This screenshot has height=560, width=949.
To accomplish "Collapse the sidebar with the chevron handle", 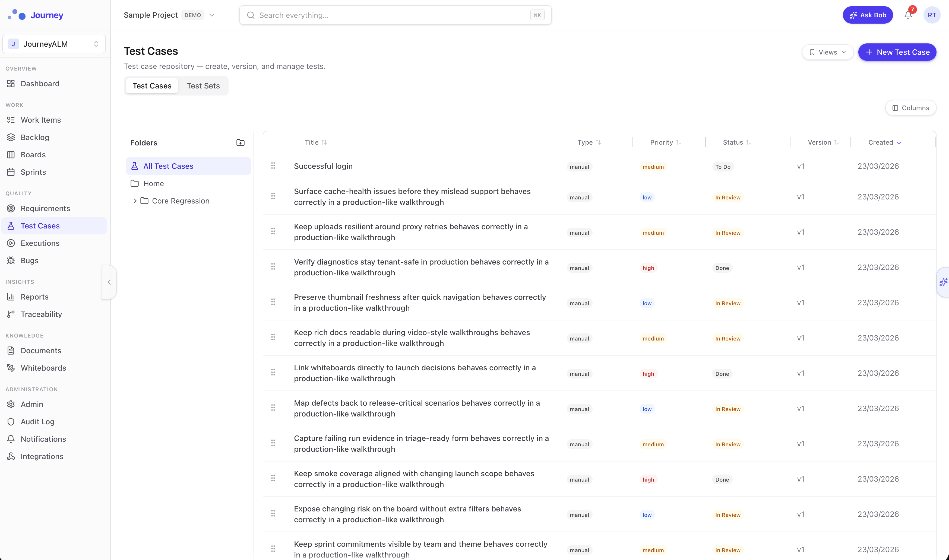I will (x=109, y=282).
